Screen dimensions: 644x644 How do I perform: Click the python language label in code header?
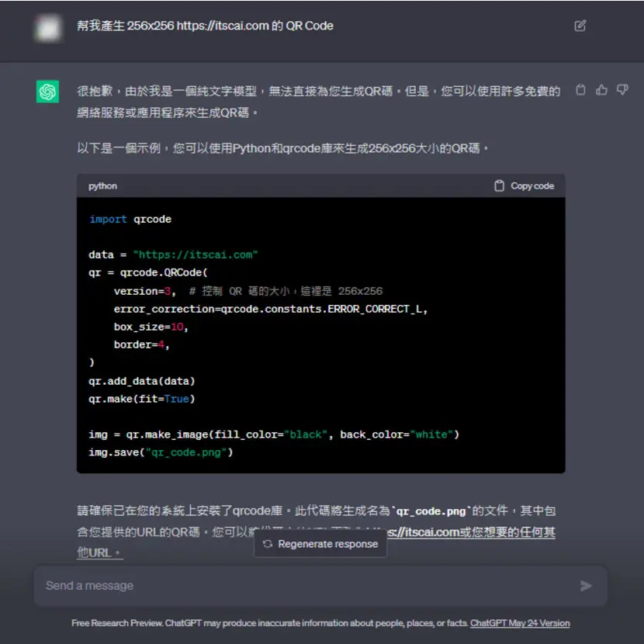click(102, 186)
